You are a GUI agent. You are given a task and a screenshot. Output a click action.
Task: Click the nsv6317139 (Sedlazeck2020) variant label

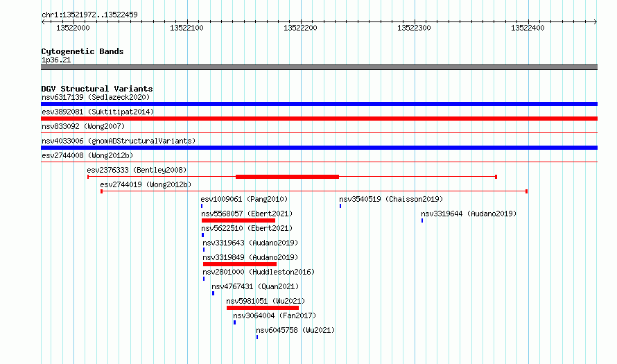[96, 97]
